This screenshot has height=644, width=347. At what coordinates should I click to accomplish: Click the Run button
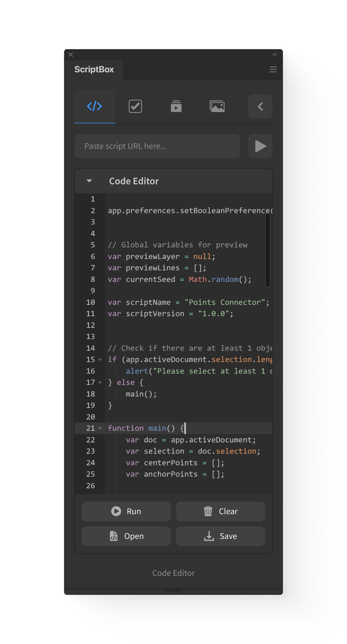[x=126, y=511]
